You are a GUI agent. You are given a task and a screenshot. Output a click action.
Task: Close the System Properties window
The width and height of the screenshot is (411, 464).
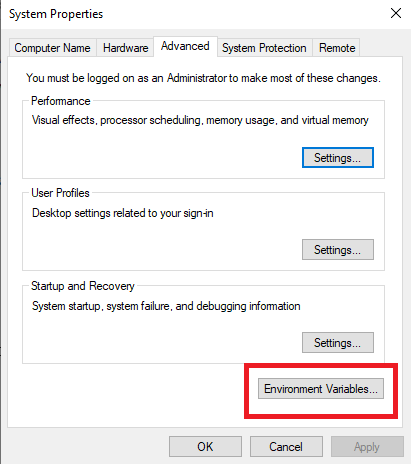[396, 13]
